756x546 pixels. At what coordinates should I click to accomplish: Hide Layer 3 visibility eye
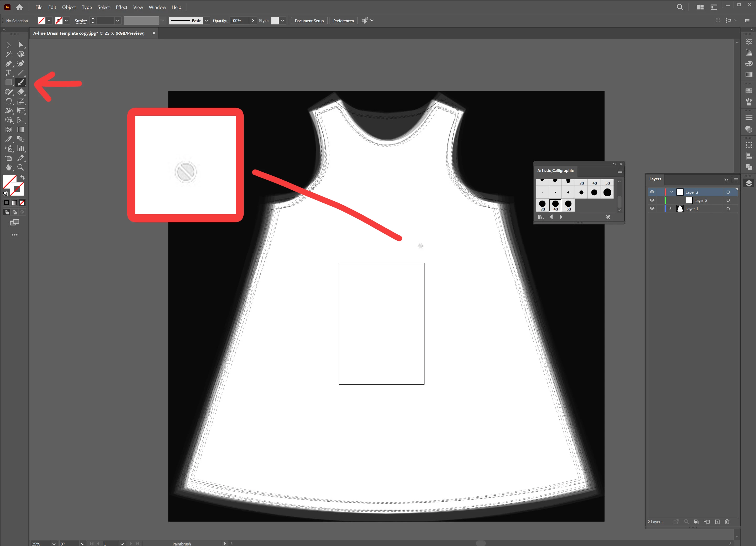pos(652,200)
